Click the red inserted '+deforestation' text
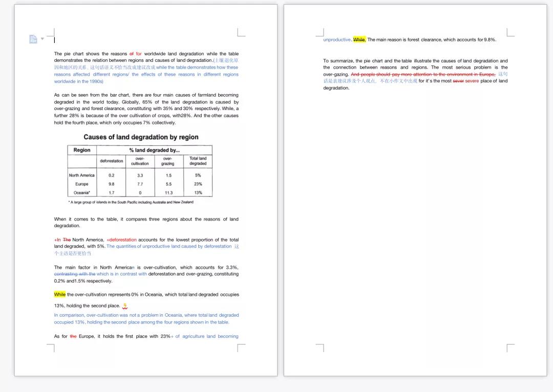 (121, 239)
